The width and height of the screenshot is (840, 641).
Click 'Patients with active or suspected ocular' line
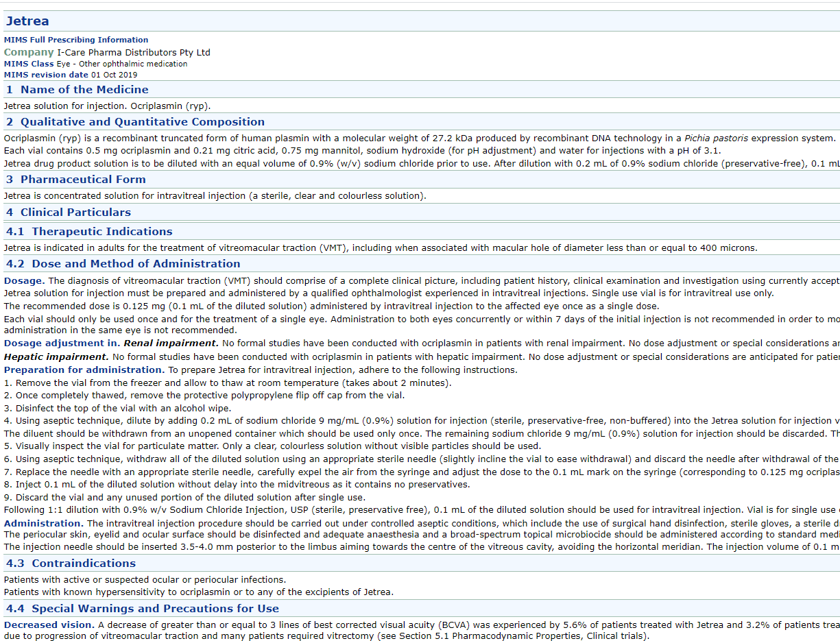pos(145,580)
